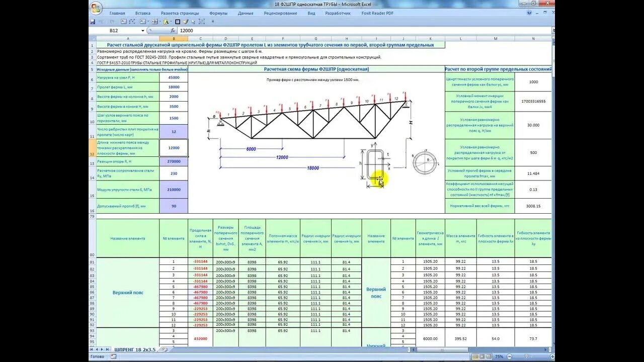Open the Главная ribbon tab

117,14
